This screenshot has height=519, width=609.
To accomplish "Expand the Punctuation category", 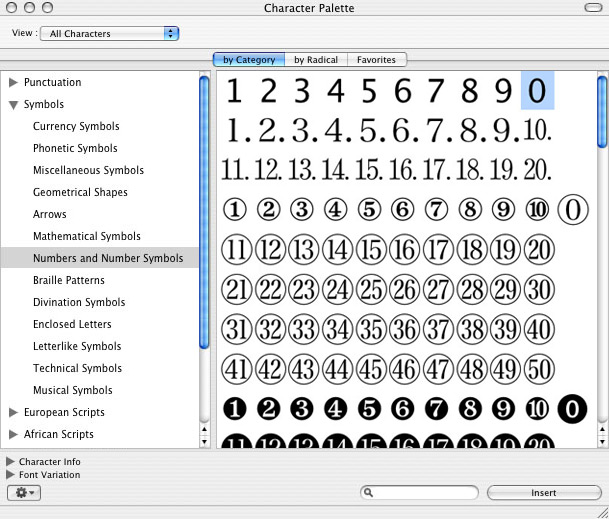I will click(13, 82).
